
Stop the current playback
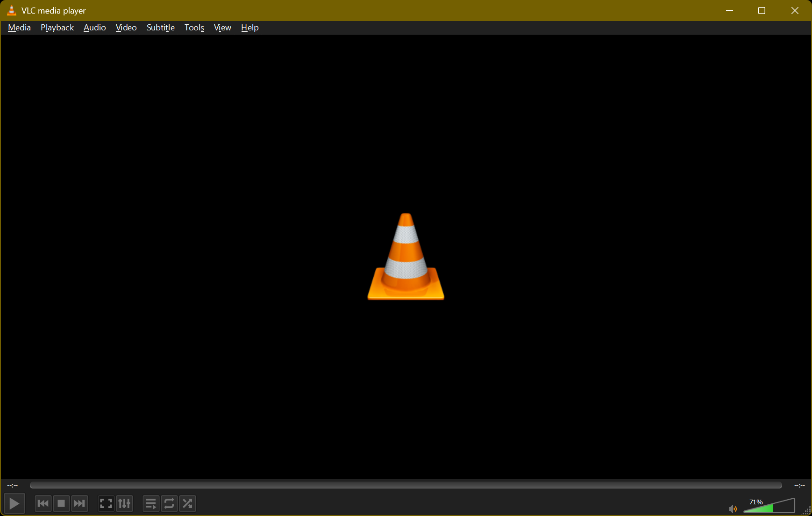(x=61, y=503)
